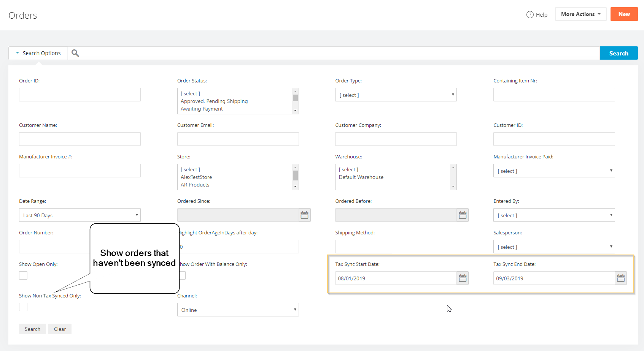Enable Show Non Tax Synced Only checkbox
644x351 pixels.
(x=23, y=307)
